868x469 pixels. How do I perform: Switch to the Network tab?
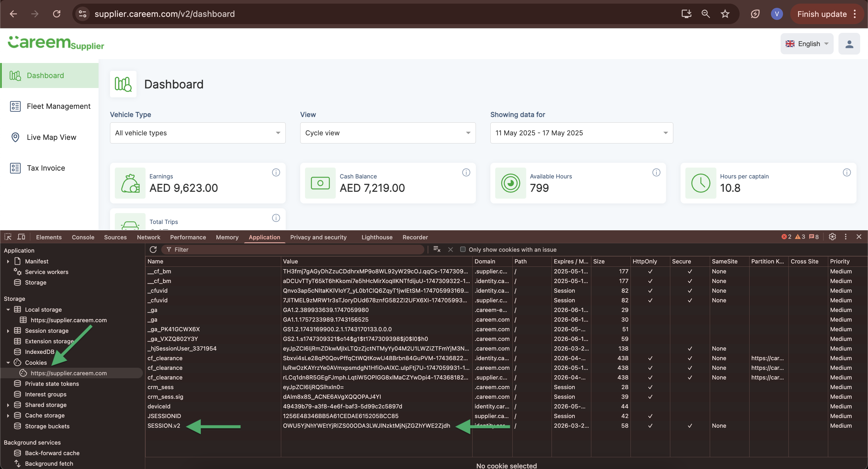click(x=149, y=237)
